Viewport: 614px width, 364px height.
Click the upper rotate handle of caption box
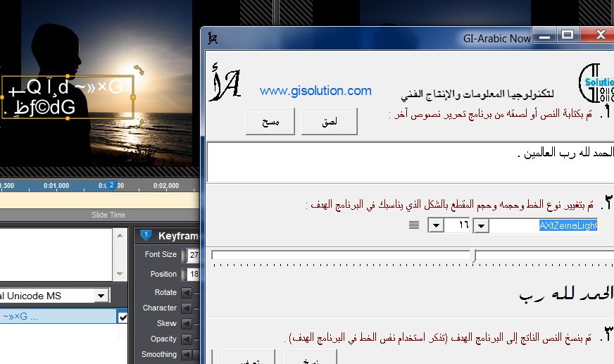139,70
